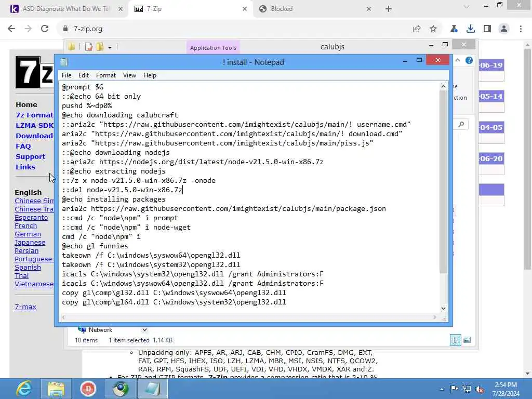The width and height of the screenshot is (532, 399).
Task: Open Explorer help question mark icon
Action: tap(469, 60)
